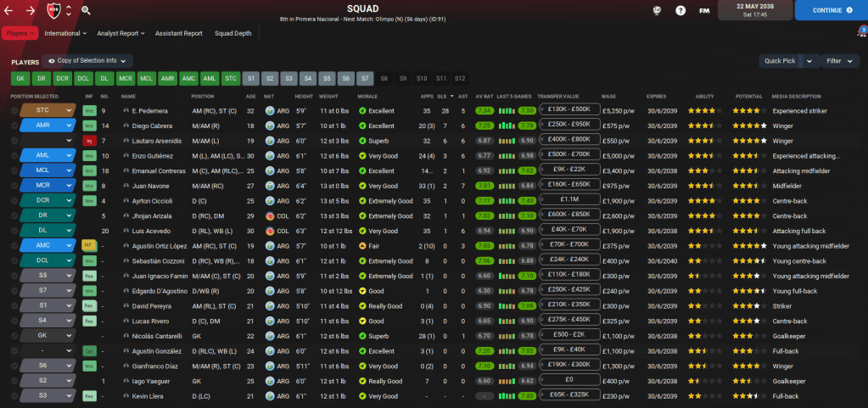Tick the selection circle for Diego Cabrera
The image size is (868, 408).
coord(14,126)
